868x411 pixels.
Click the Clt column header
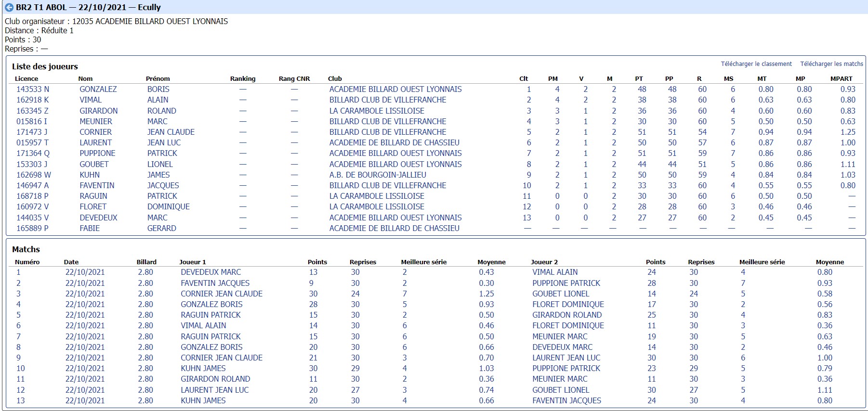[524, 78]
